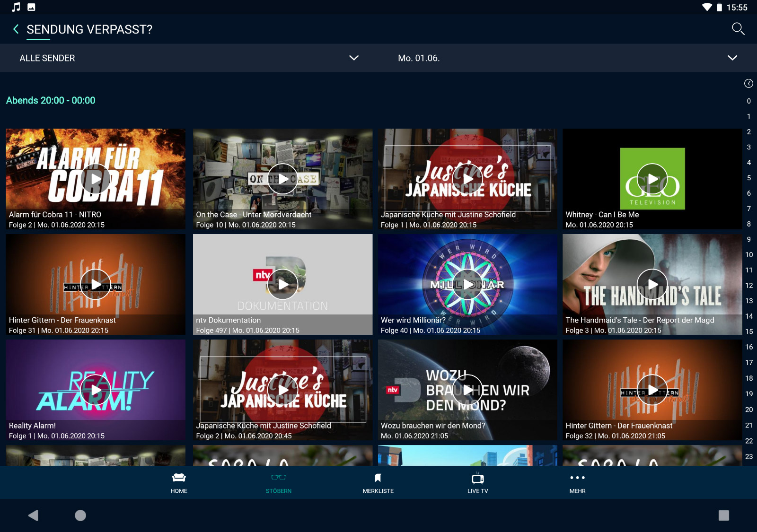Open the image notification icon in status bar
The height and width of the screenshot is (532, 757).
tap(31, 7)
